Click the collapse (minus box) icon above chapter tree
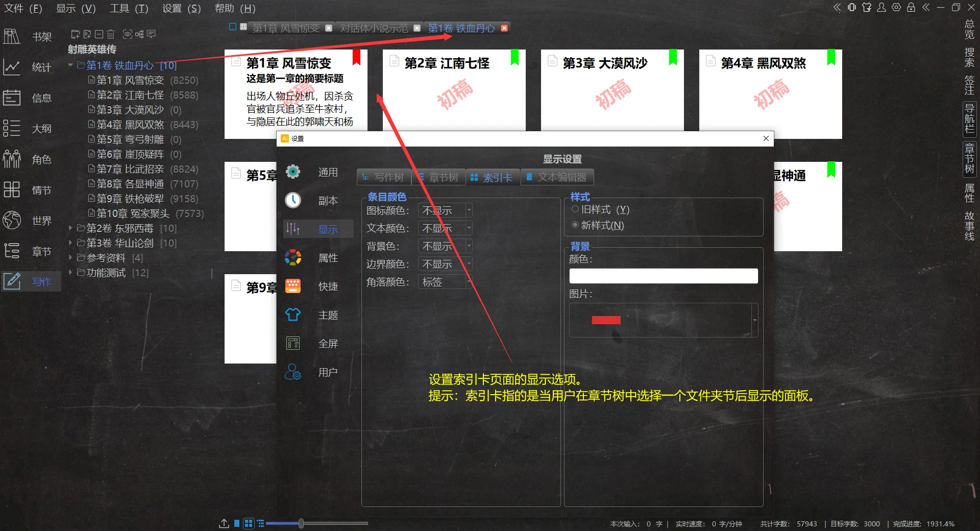The height and width of the screenshot is (531, 980). (x=99, y=34)
